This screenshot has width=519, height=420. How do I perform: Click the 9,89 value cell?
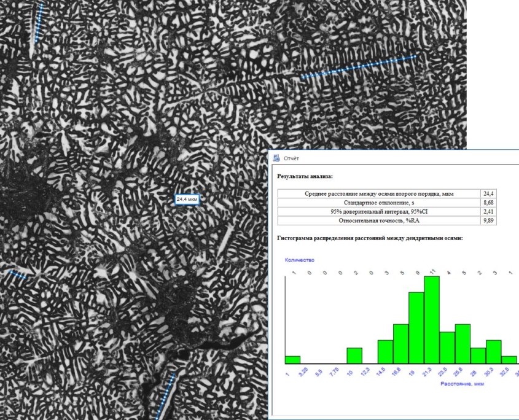click(x=488, y=220)
